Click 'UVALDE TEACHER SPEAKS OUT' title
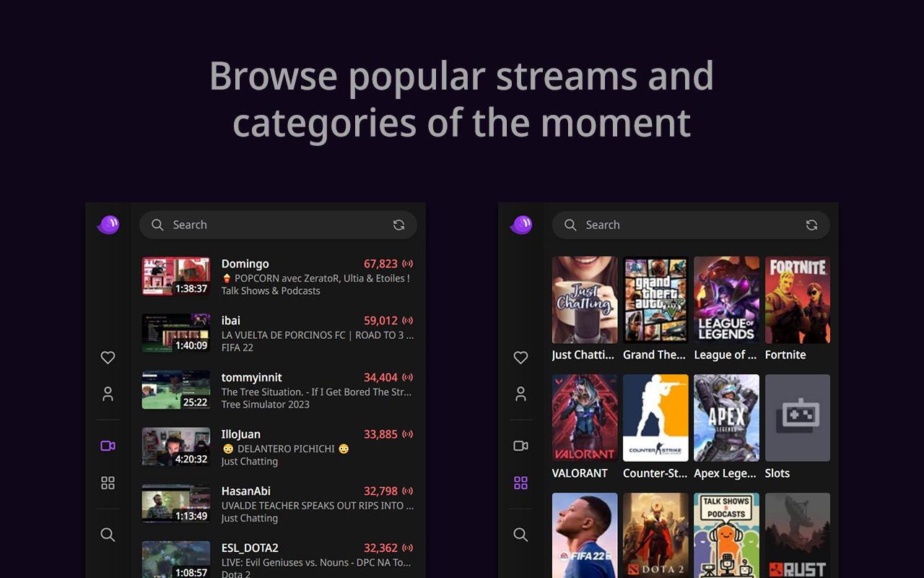Viewport: 924px width, 578px height. pyautogui.click(x=318, y=505)
